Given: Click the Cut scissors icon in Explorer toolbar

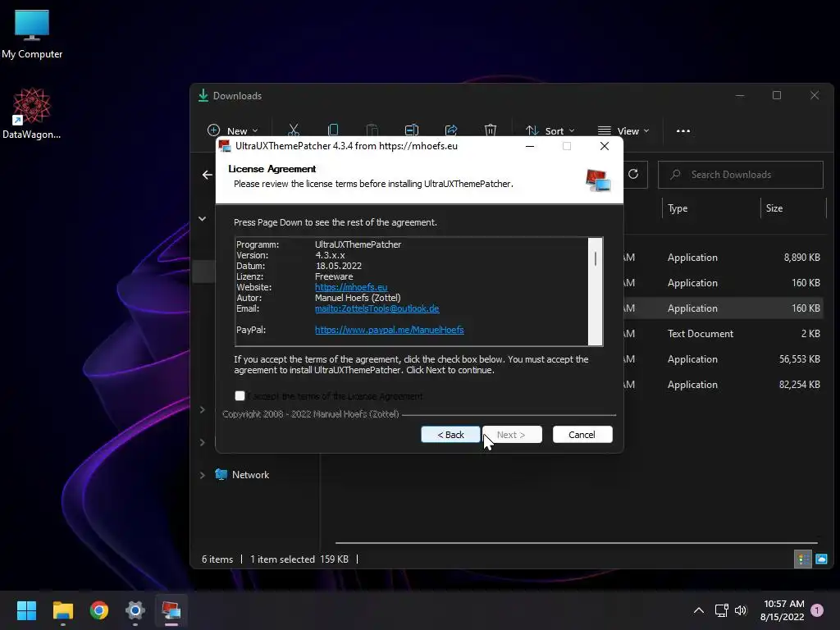Looking at the screenshot, I should click(294, 130).
